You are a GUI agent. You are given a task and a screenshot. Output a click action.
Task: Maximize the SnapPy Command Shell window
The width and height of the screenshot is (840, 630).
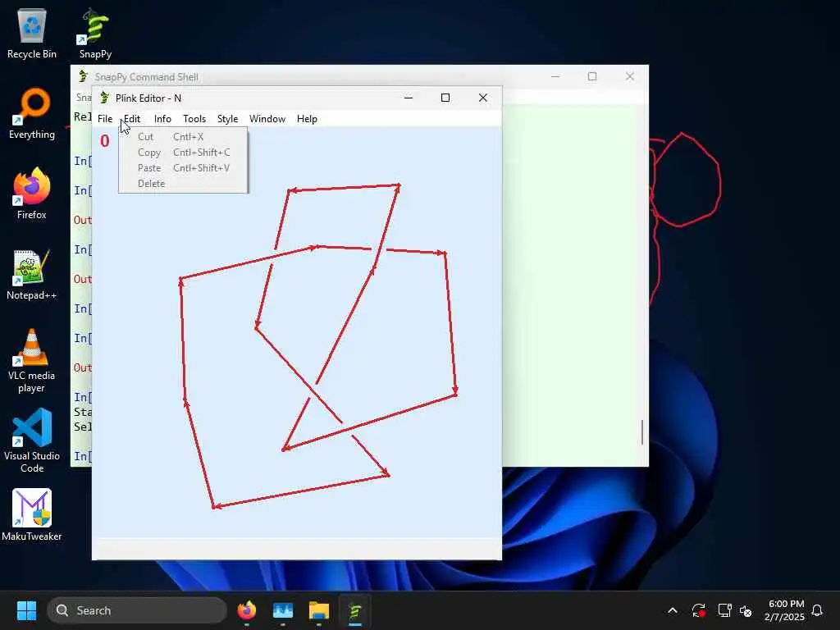click(x=592, y=76)
